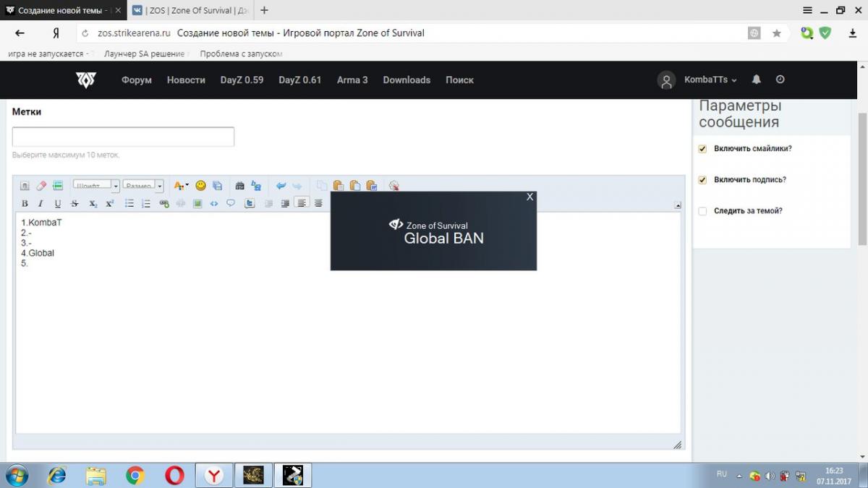Insert a smiley from the editor toolbar
Image resolution: width=868 pixels, height=488 pixels.
point(200,186)
